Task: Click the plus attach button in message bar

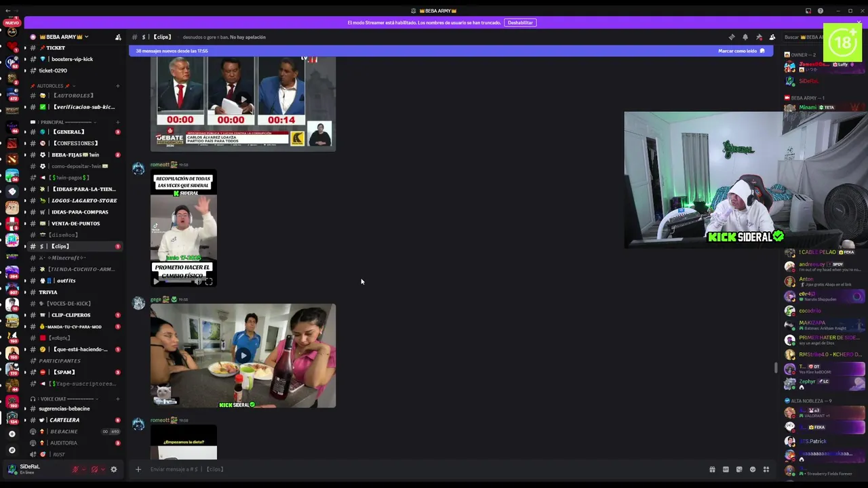Action: click(x=138, y=469)
